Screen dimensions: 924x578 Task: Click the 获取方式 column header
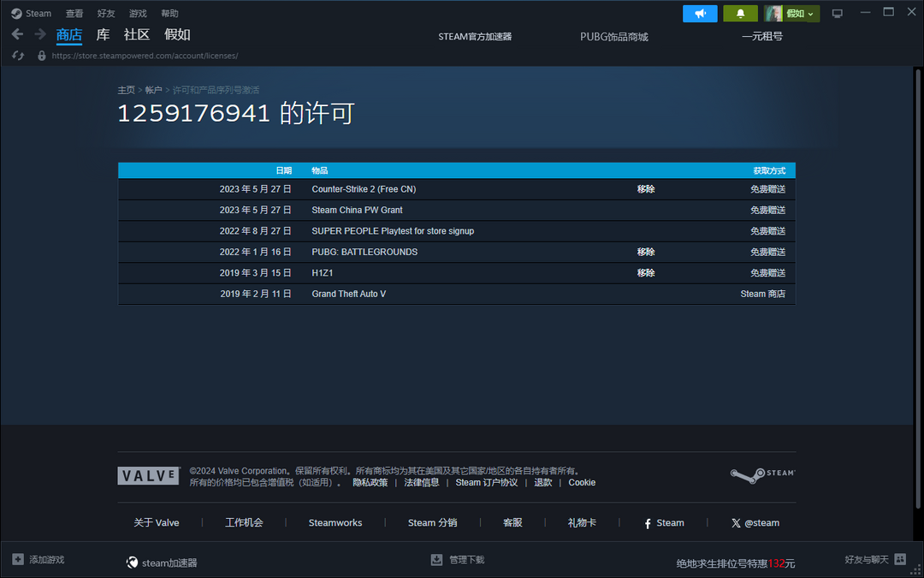coord(769,170)
